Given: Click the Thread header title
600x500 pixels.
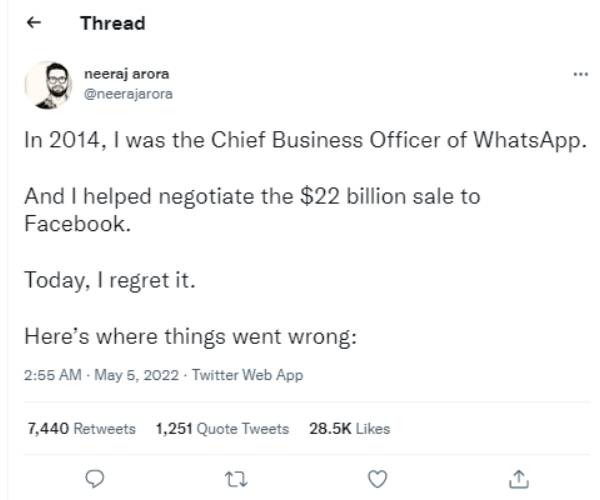Looking at the screenshot, I should pyautogui.click(x=112, y=23).
